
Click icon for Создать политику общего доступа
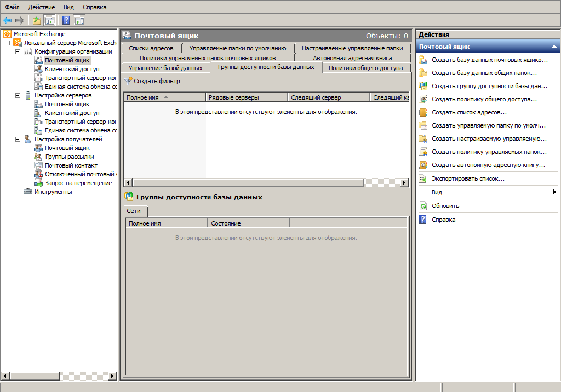click(x=423, y=99)
